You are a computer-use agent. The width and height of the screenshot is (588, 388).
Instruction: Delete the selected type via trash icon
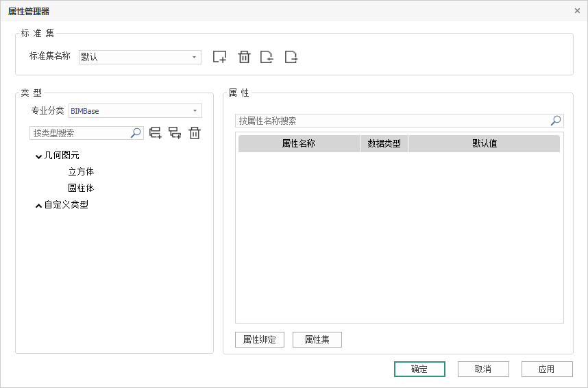(195, 133)
